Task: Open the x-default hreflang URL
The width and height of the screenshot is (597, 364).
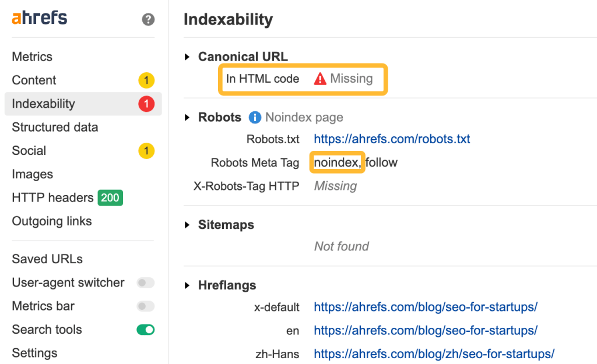Action: (426, 306)
